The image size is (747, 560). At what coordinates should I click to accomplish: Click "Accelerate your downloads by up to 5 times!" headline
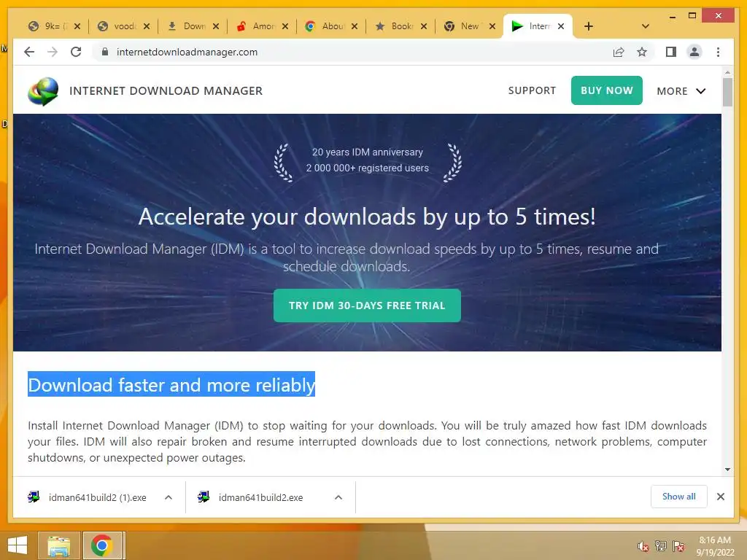click(367, 217)
